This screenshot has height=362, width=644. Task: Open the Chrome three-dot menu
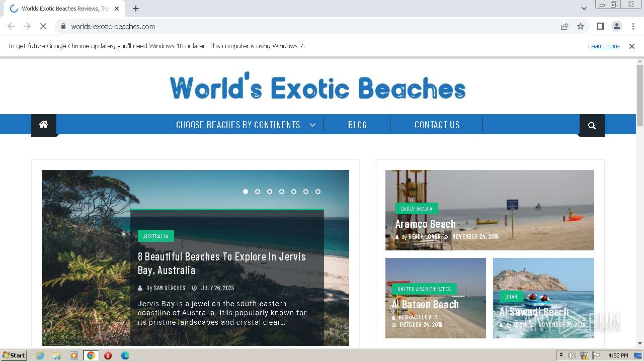[x=633, y=26]
